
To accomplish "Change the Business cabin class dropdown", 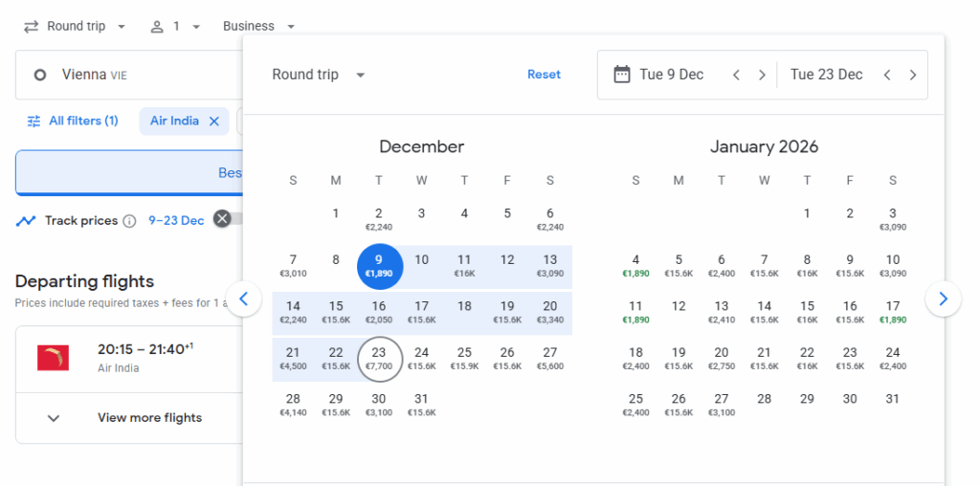I will coord(258,26).
